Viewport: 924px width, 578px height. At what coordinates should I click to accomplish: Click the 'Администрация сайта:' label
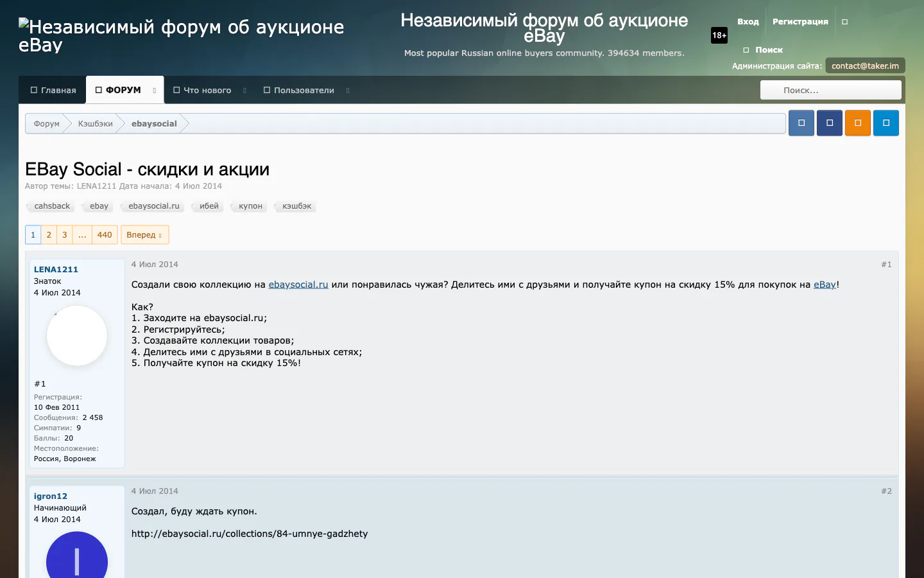coord(776,66)
